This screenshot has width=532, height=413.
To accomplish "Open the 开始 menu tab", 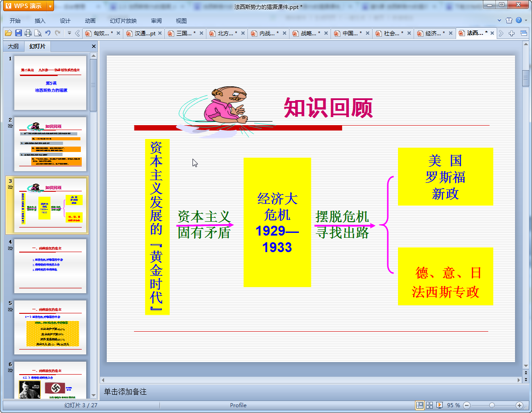I will 15,21.
